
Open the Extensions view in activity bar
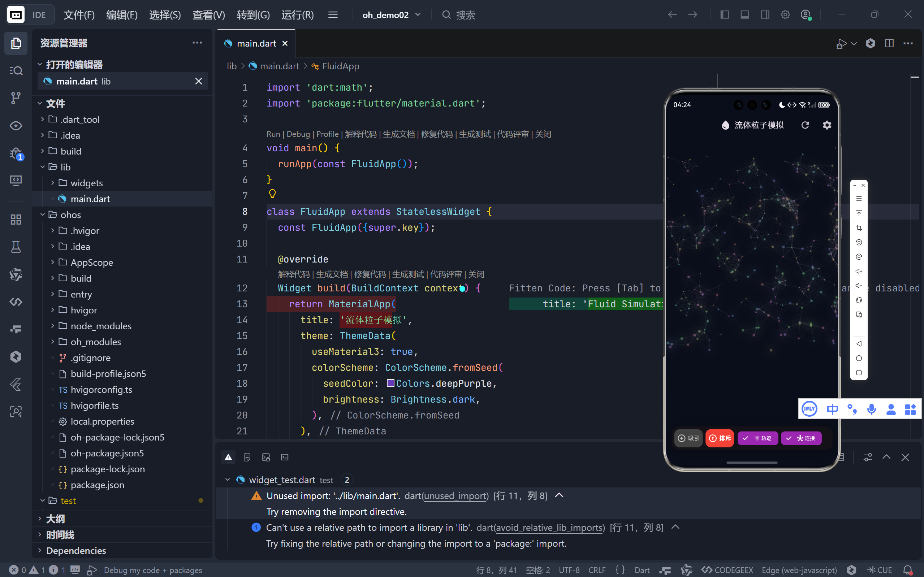click(x=16, y=220)
